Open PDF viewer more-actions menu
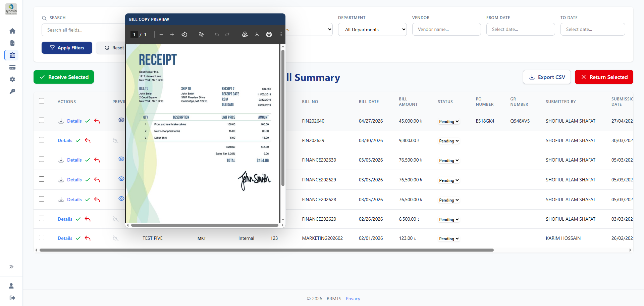The height and width of the screenshot is (306, 644). click(281, 34)
